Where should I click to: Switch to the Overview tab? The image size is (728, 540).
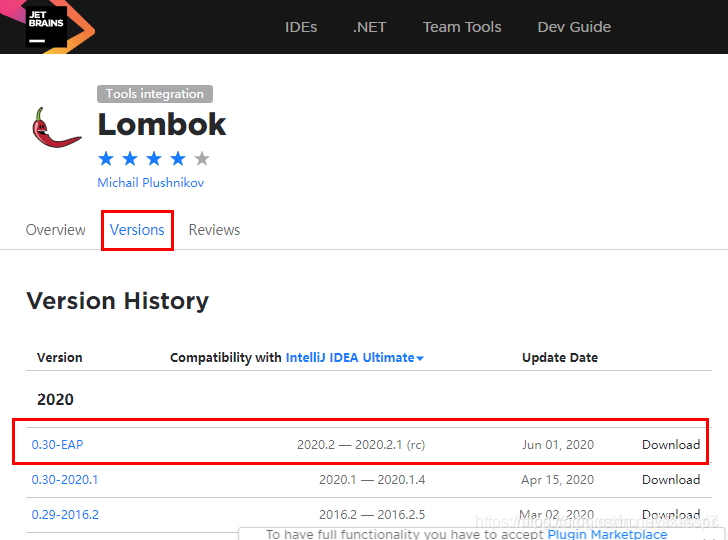[x=56, y=230]
